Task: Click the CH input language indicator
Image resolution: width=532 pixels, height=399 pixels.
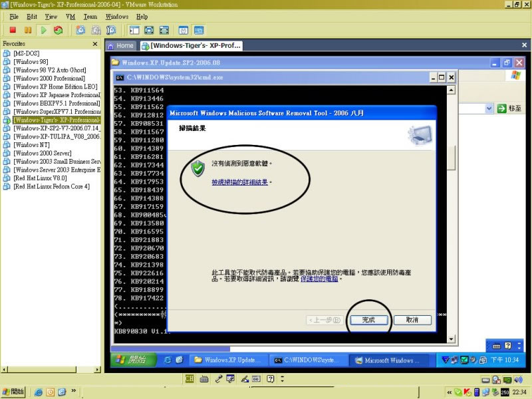Action: click(190, 378)
